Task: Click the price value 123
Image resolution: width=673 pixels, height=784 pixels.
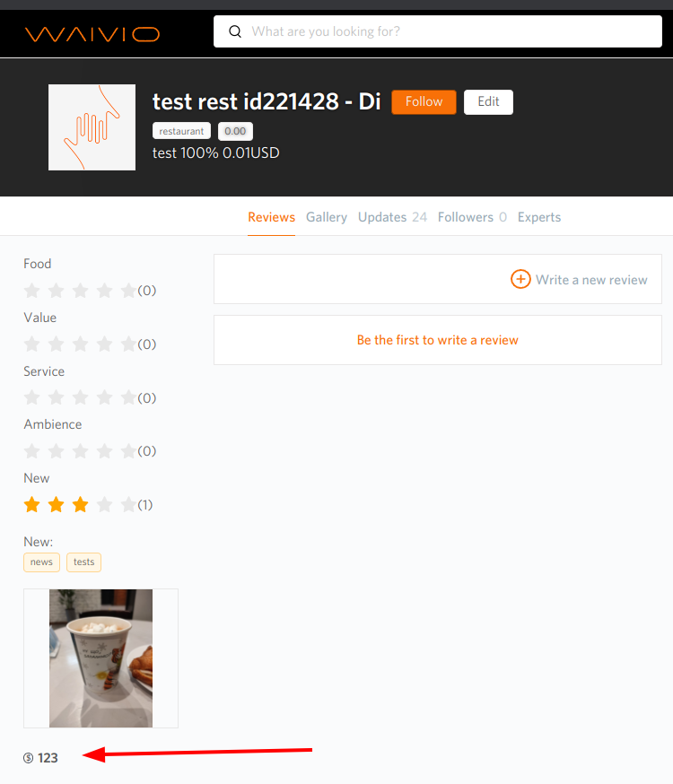Action: click(48, 758)
